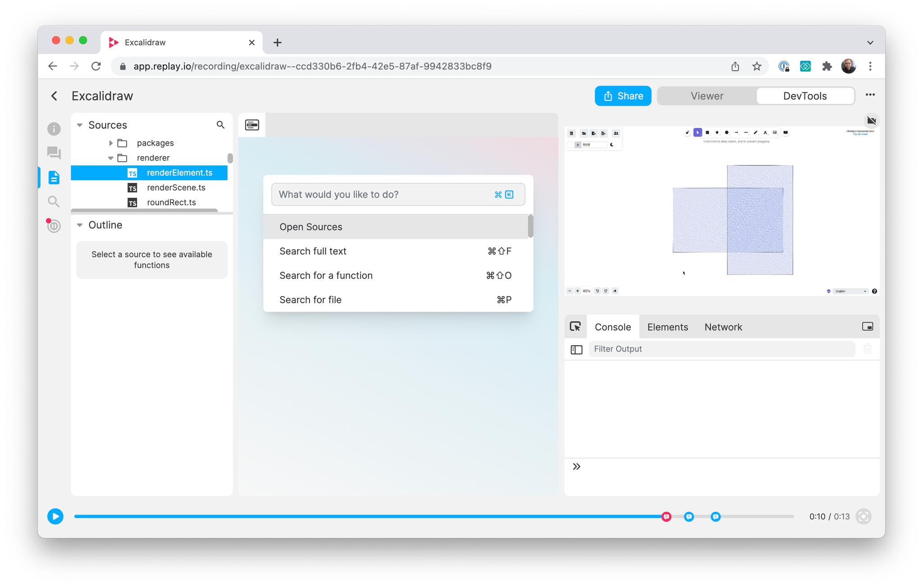Open the full text search sidebar icon
923x588 pixels.
click(x=54, y=201)
